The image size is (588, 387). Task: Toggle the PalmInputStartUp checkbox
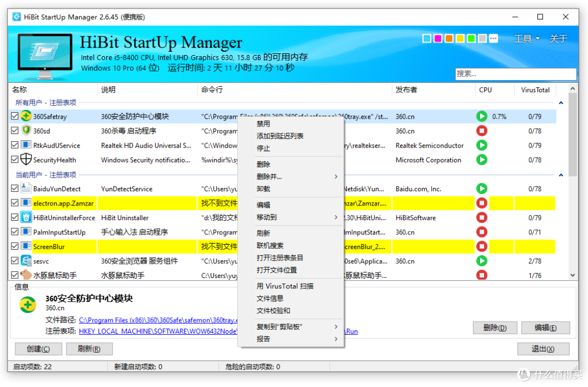tap(15, 232)
